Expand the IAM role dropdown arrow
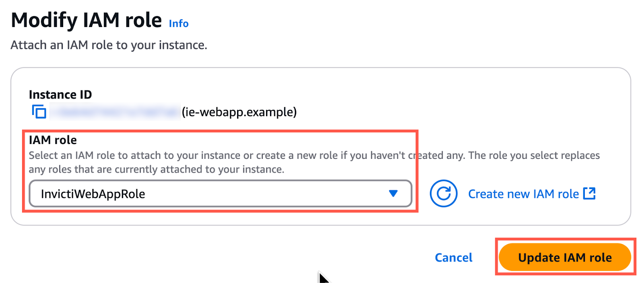The height and width of the screenshot is (283, 644). pos(393,194)
